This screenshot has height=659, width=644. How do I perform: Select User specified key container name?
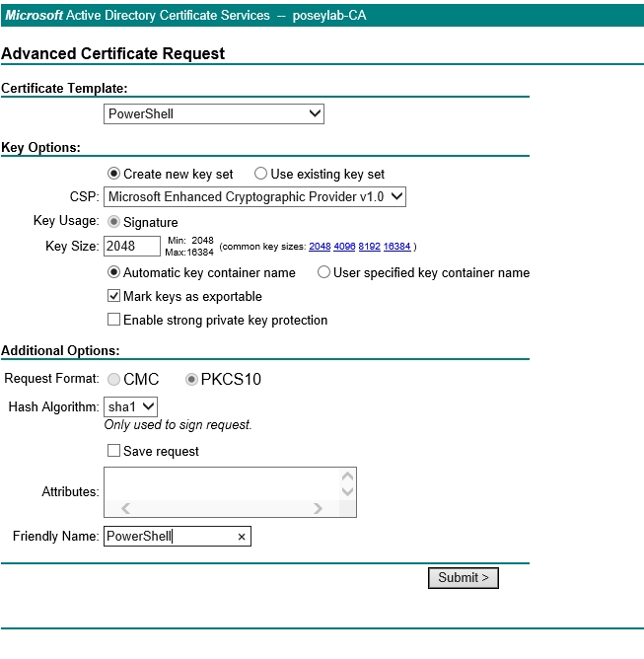pyautogui.click(x=323, y=272)
